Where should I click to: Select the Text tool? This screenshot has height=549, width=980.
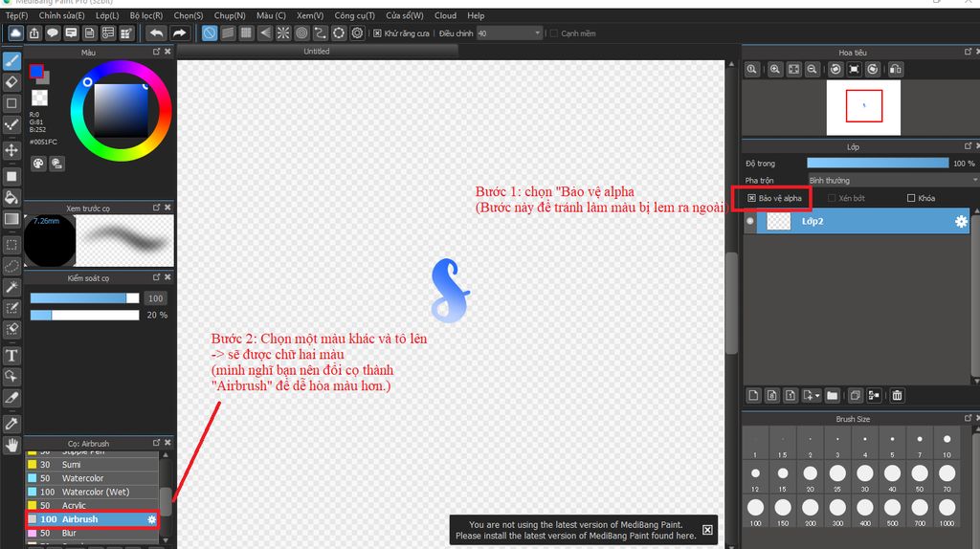point(11,356)
